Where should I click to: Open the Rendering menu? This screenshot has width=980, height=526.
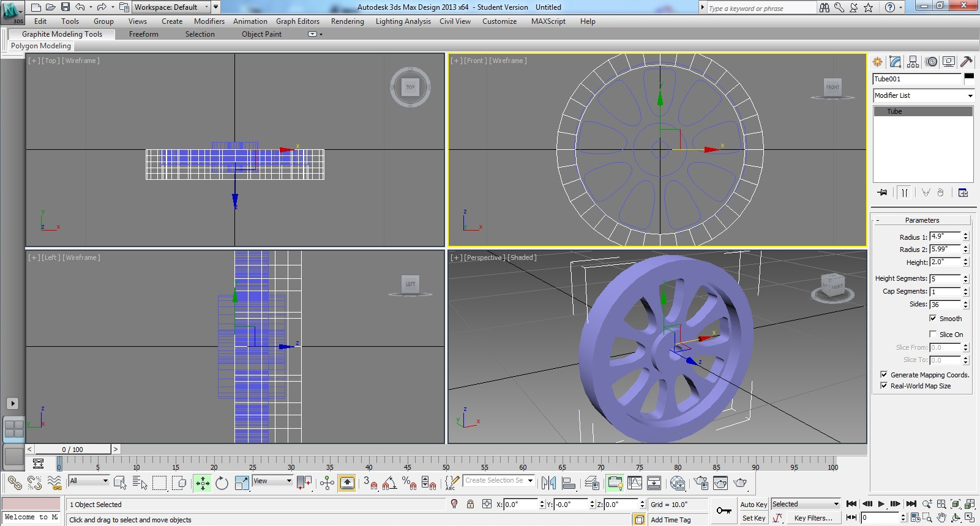(x=347, y=21)
